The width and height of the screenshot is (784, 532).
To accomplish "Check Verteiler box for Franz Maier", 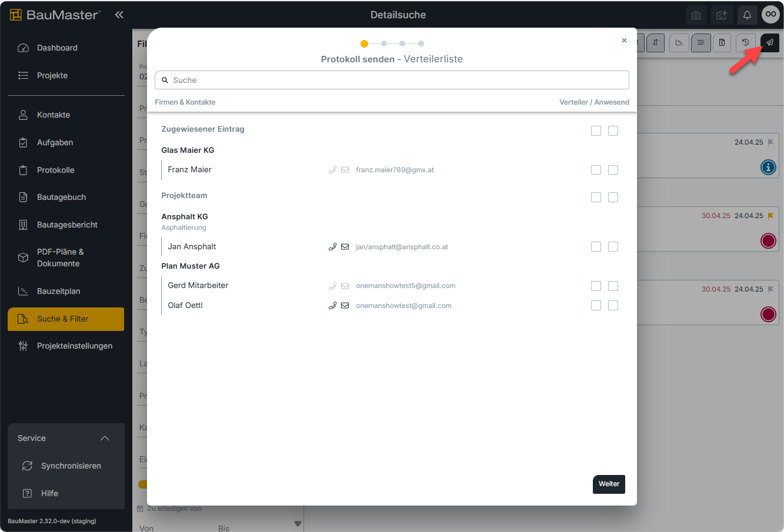I will pyautogui.click(x=596, y=170).
